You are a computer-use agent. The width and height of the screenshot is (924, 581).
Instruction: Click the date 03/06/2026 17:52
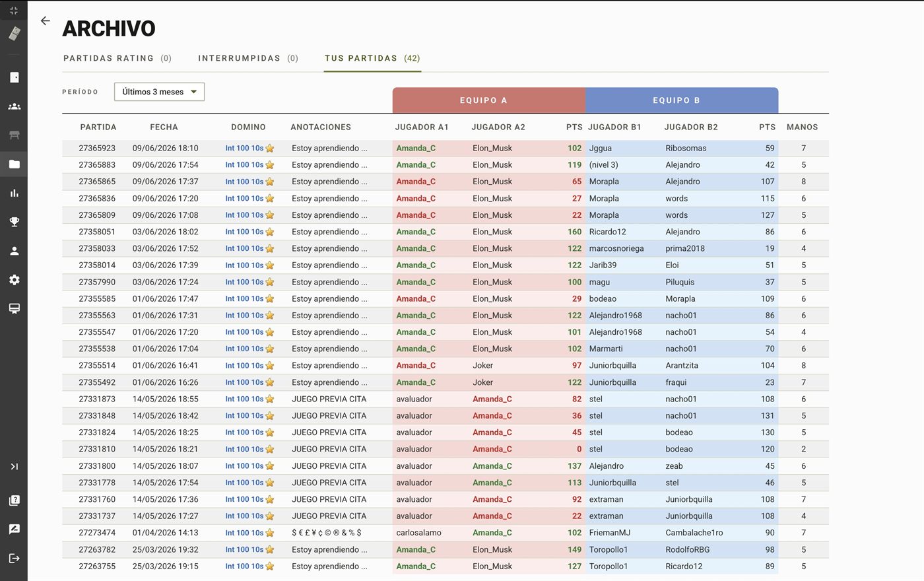click(165, 248)
